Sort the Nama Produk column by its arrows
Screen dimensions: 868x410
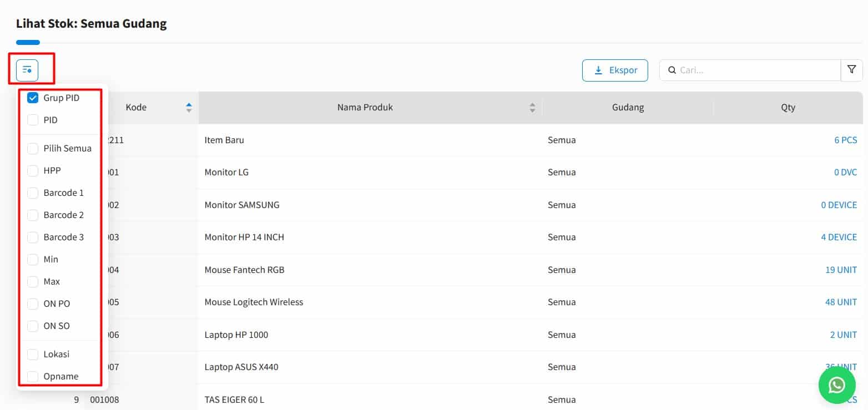coord(532,107)
